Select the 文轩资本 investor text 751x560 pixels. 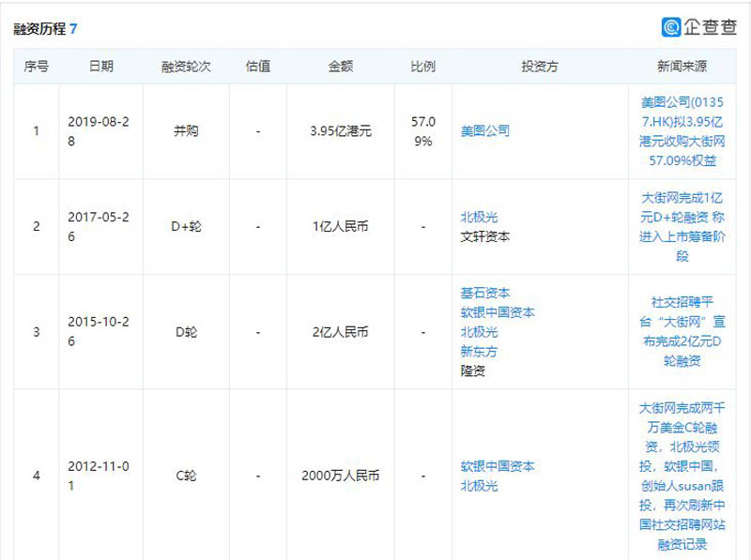[485, 236]
